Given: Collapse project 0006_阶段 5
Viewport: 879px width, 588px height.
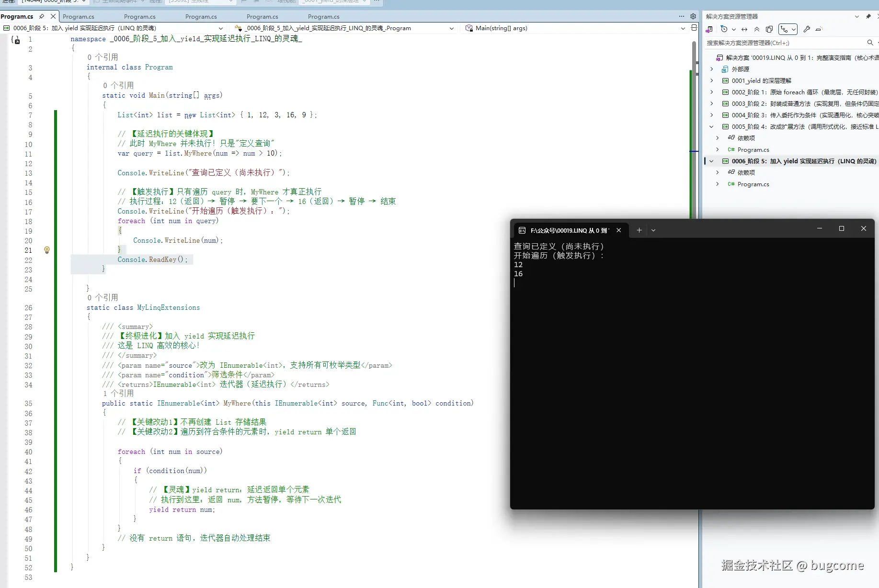Looking at the screenshot, I should 711,161.
